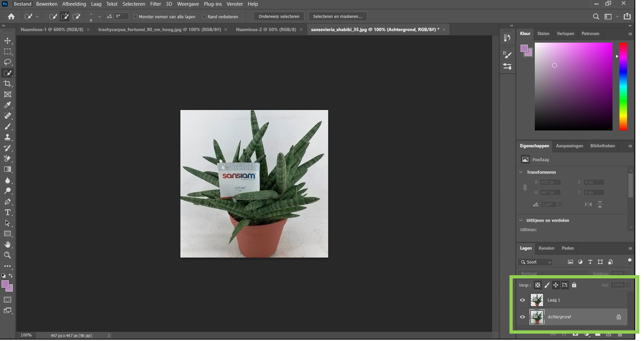Select the Achtergrond layer thumbnail
Viewport: 644px width, 341px height.
tap(537, 317)
